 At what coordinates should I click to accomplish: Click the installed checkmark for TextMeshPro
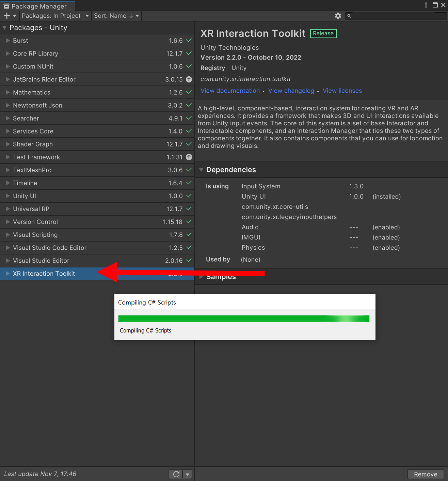point(189,170)
